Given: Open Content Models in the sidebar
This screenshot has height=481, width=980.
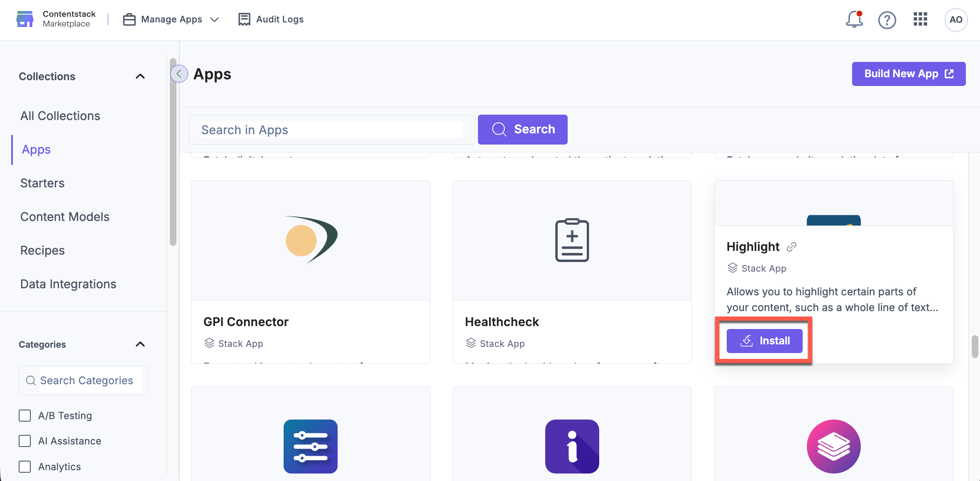Looking at the screenshot, I should coord(65,217).
